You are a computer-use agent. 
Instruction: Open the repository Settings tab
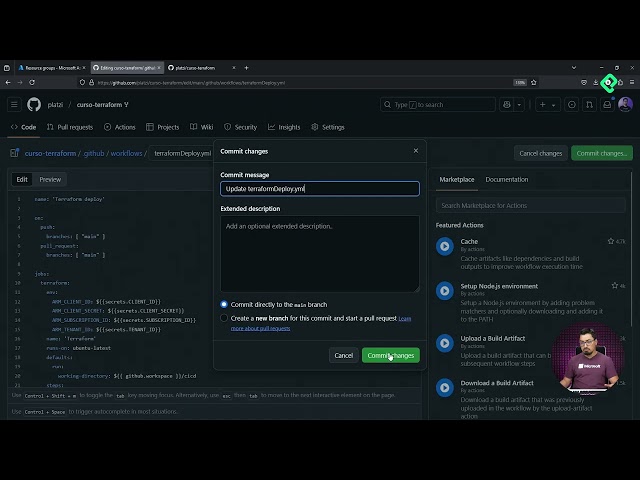tap(328, 127)
